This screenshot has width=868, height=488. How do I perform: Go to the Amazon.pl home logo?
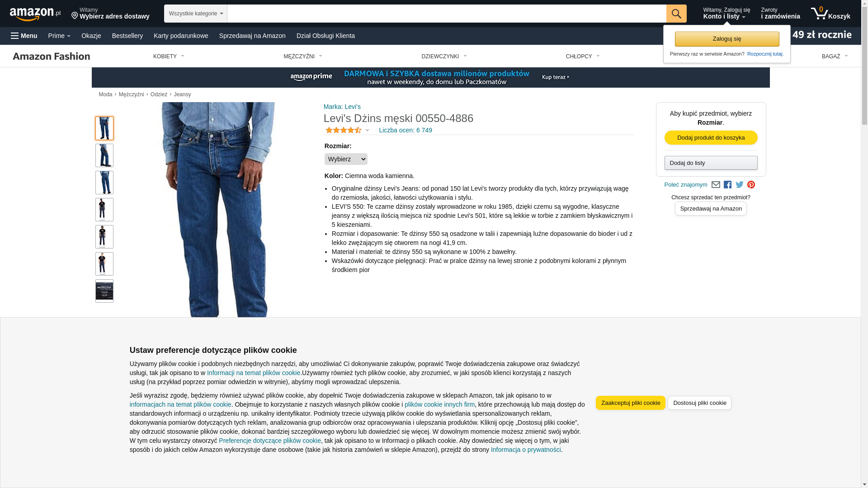coord(35,14)
